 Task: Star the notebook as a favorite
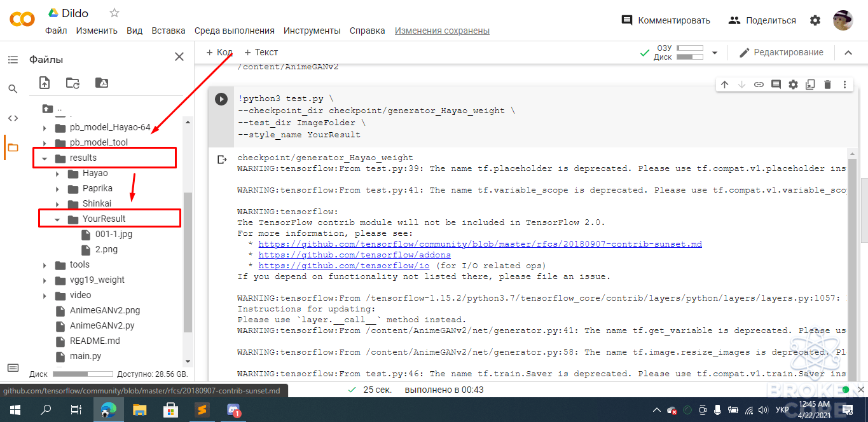(114, 13)
